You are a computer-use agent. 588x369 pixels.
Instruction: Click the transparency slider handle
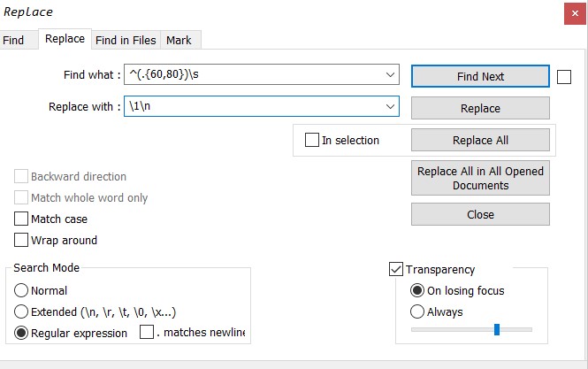497,329
